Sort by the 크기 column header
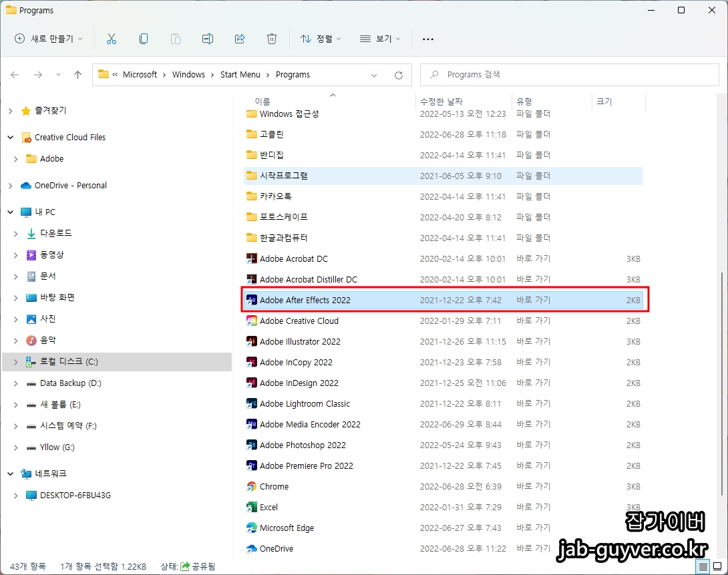The image size is (728, 575). click(604, 101)
